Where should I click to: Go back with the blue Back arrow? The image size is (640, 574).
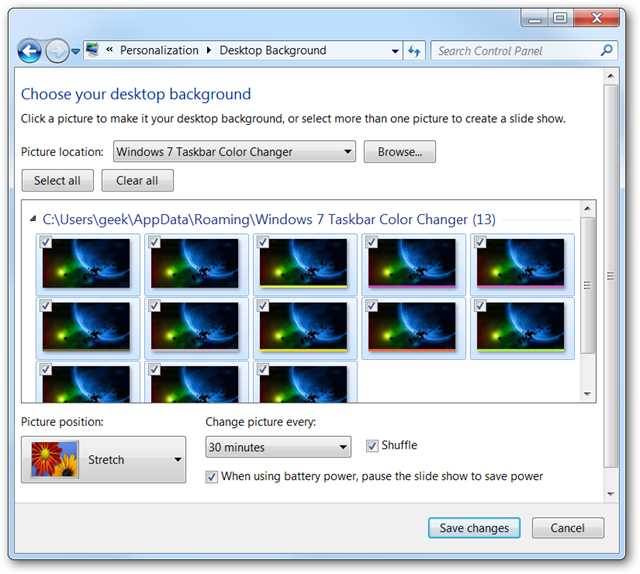click(x=29, y=51)
